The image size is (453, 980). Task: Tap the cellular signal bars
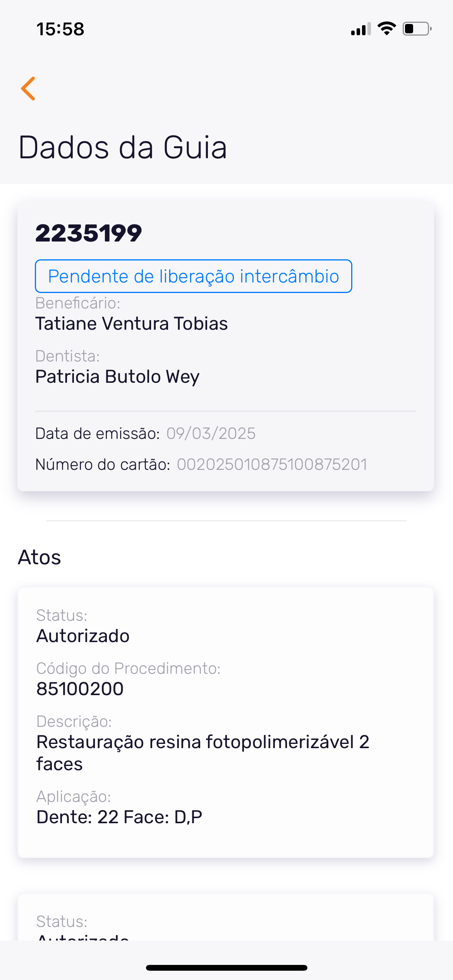[x=360, y=29]
